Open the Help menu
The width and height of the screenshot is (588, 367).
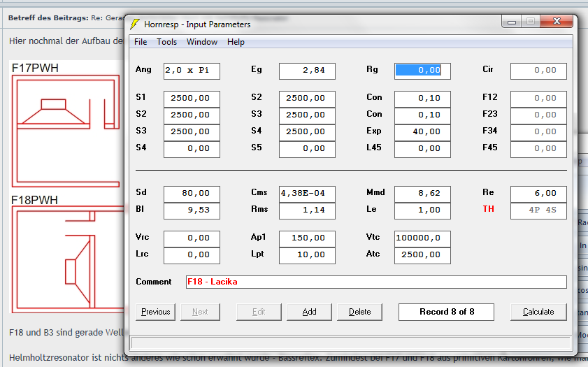236,42
